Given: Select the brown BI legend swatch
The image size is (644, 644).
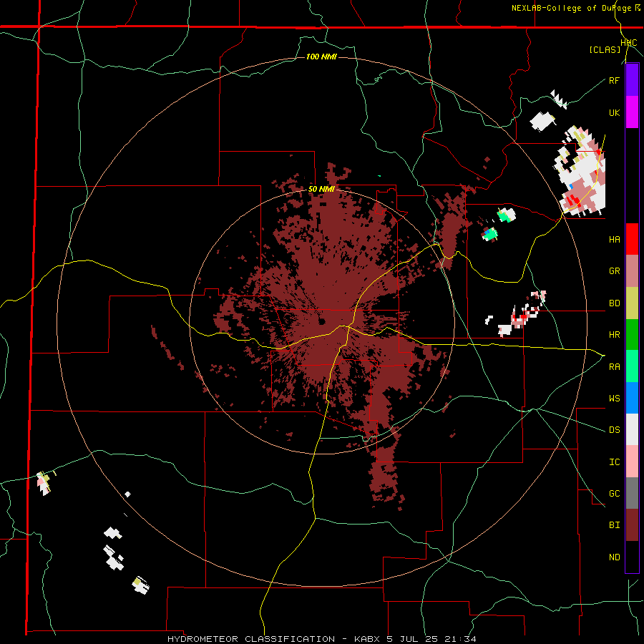Looking at the screenshot, I should pos(632,525).
